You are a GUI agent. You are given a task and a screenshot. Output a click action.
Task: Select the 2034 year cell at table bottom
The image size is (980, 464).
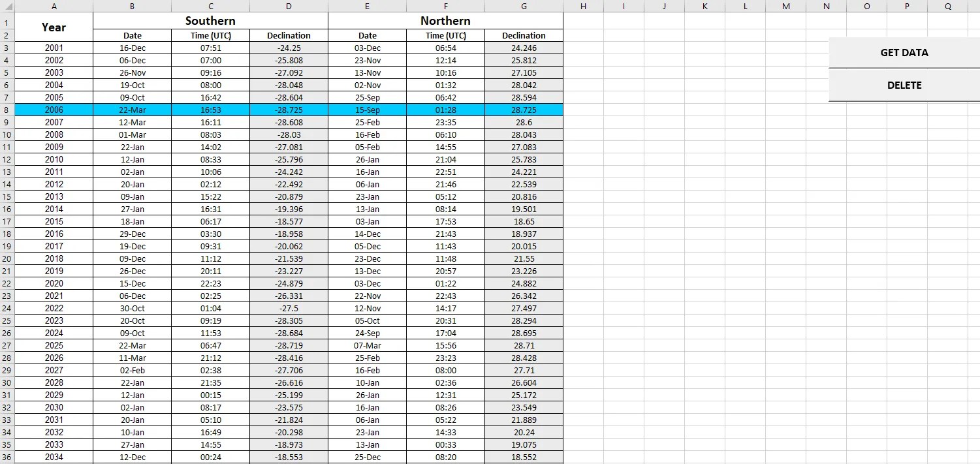click(54, 457)
